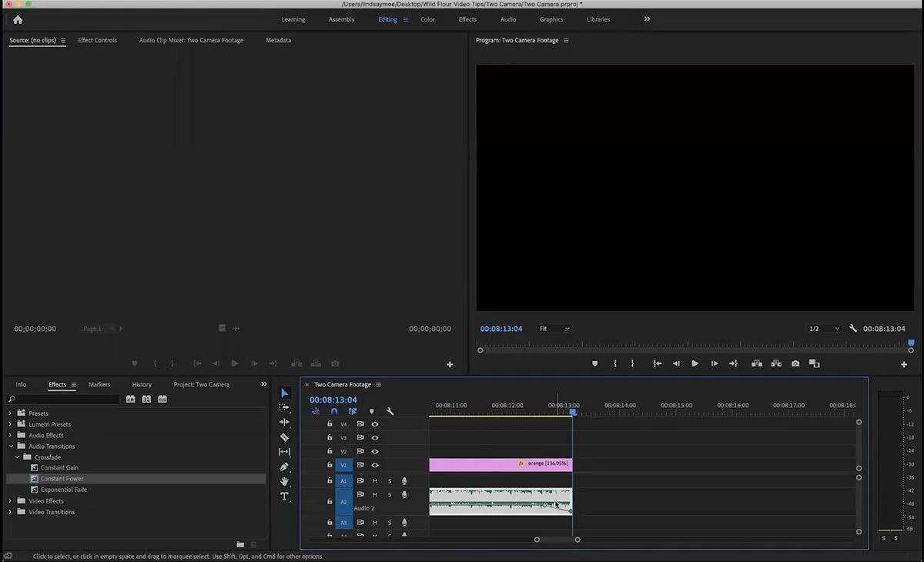This screenshot has width=924, height=562.
Task: Pick the Type tool
Action: tap(284, 497)
